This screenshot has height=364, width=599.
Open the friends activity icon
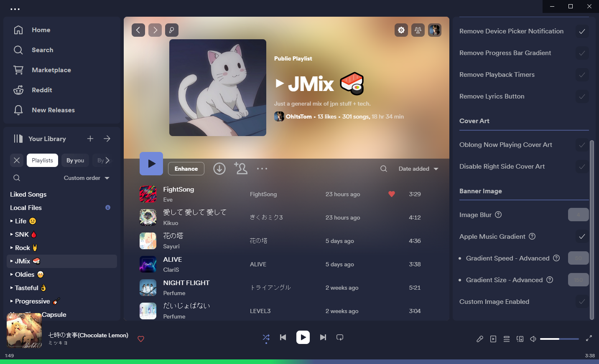click(418, 30)
